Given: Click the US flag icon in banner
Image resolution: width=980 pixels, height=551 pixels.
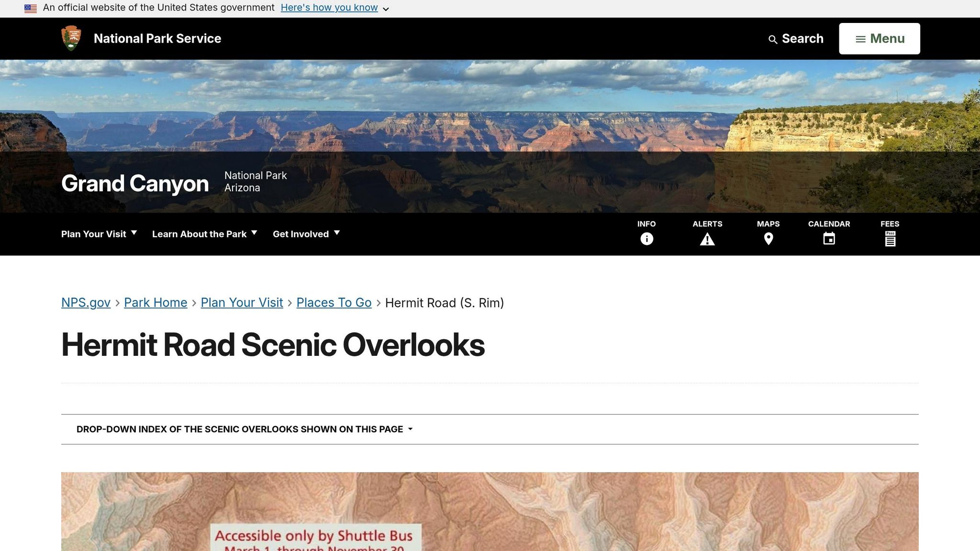Looking at the screenshot, I should click(x=31, y=8).
